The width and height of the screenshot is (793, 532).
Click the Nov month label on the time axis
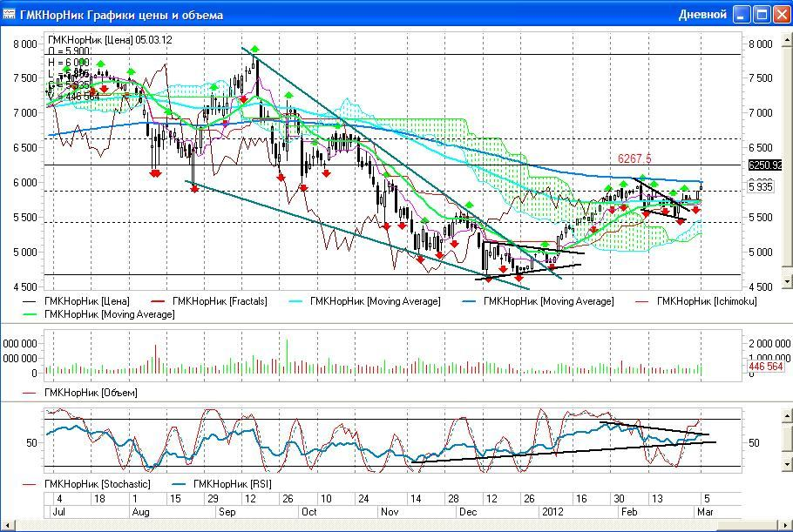point(390,512)
